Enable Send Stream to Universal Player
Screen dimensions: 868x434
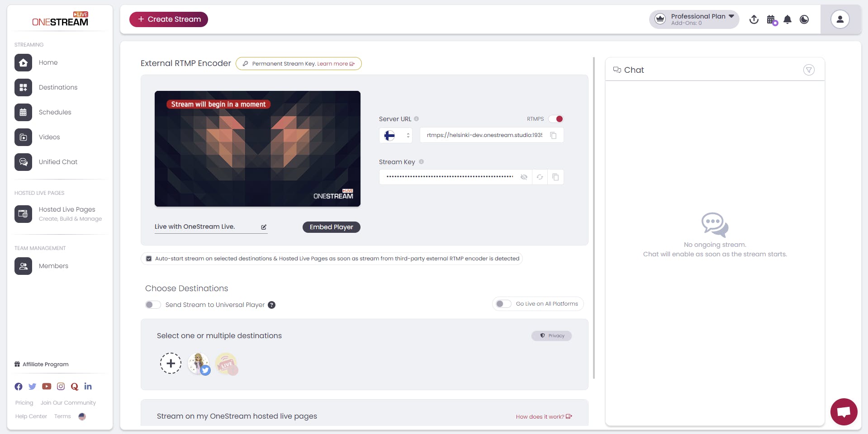(x=153, y=305)
